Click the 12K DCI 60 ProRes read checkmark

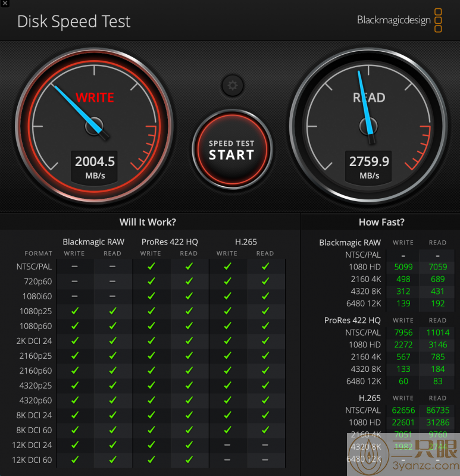(189, 460)
